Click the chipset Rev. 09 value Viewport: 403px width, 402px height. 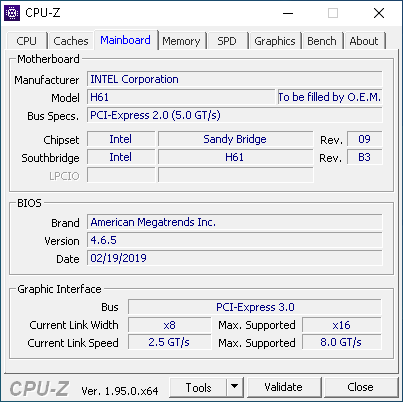[x=364, y=139]
